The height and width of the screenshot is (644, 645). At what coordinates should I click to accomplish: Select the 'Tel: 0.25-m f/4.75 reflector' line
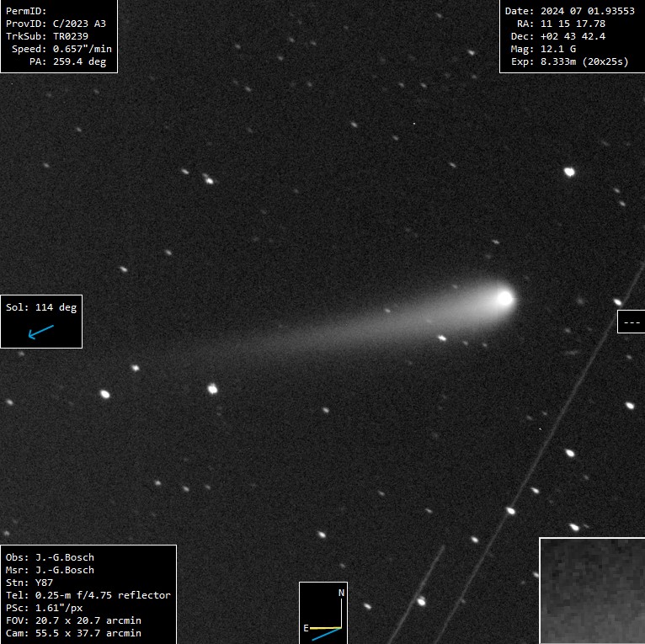point(88,595)
